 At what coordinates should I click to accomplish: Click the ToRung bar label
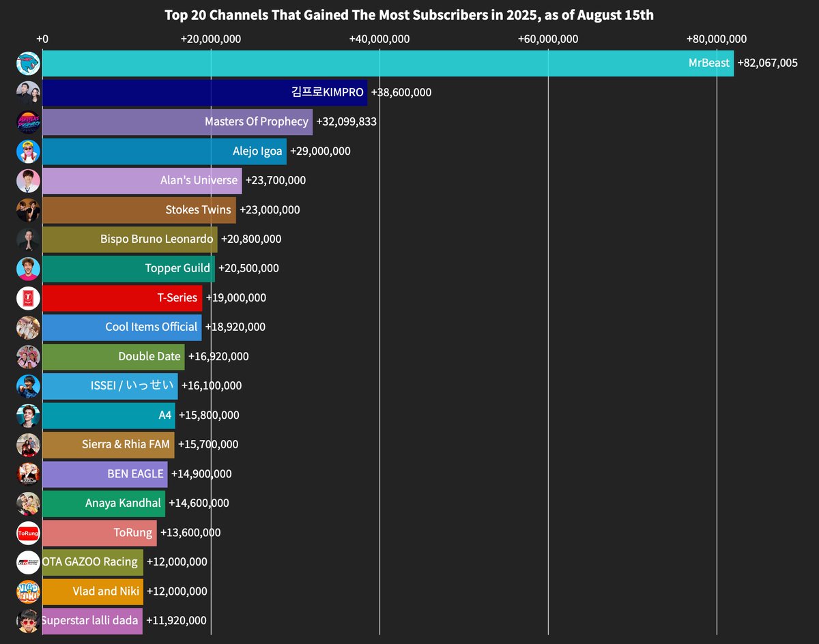point(133,532)
